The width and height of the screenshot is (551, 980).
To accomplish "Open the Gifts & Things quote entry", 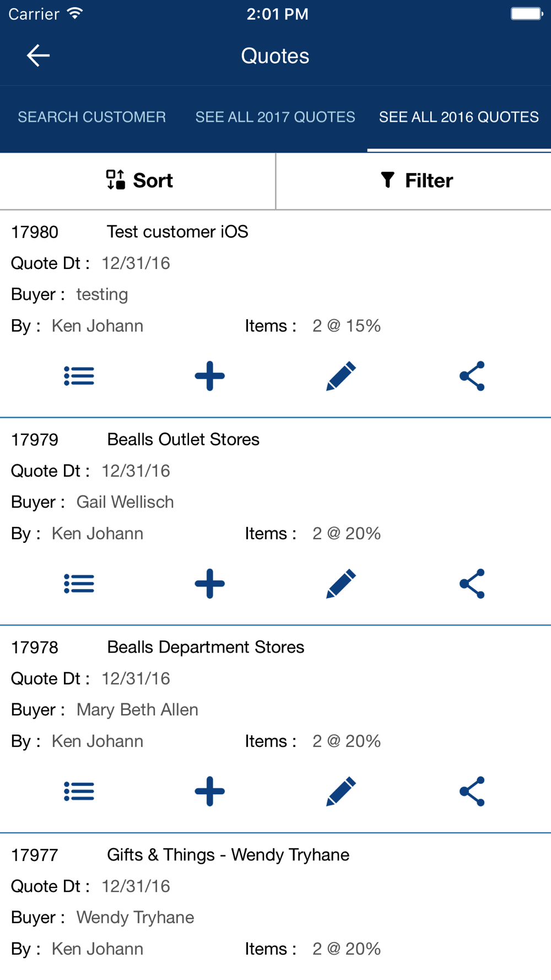I will pos(228,855).
